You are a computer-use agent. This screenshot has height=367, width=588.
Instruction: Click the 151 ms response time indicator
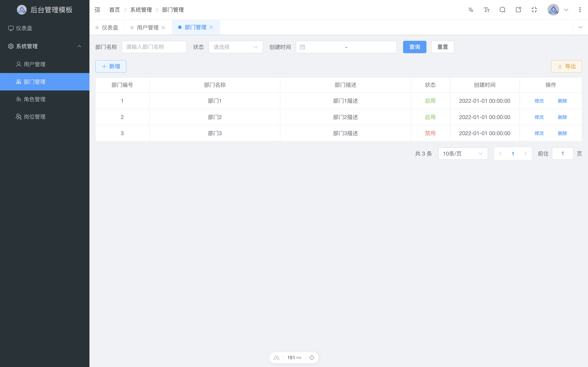tap(294, 357)
